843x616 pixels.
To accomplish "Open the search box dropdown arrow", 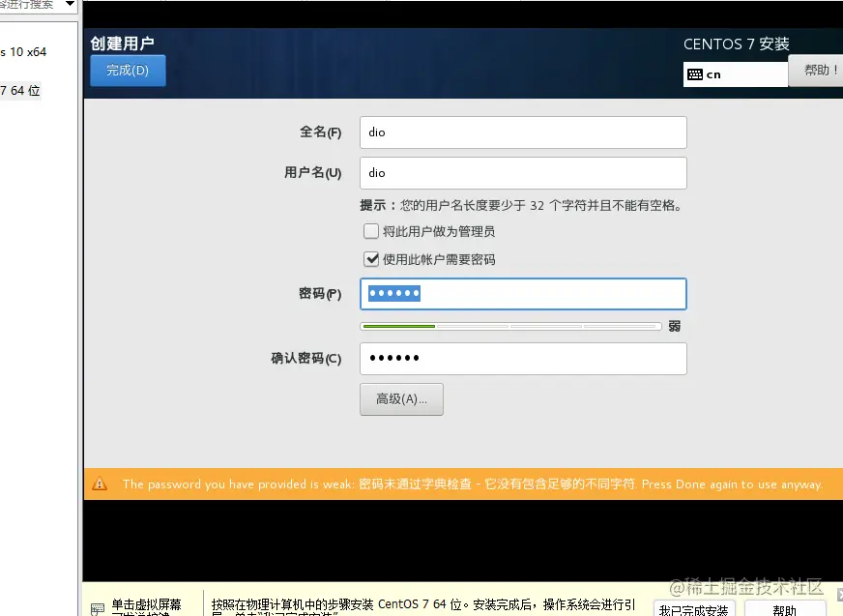I will coord(70,4).
